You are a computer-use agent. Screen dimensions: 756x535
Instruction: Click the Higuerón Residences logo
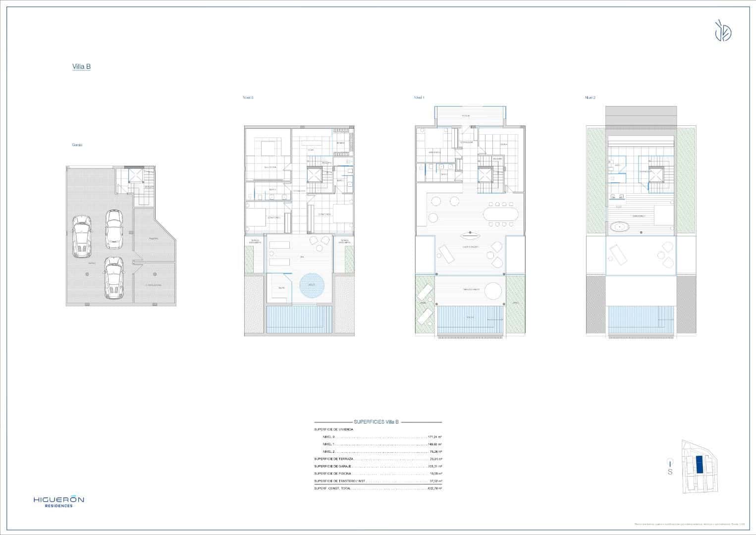[58, 502]
